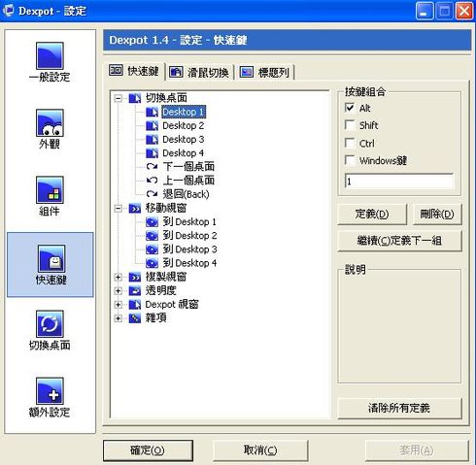Open the 額外設定 sidebar icon
This screenshot has height=465, width=476.
click(50, 391)
